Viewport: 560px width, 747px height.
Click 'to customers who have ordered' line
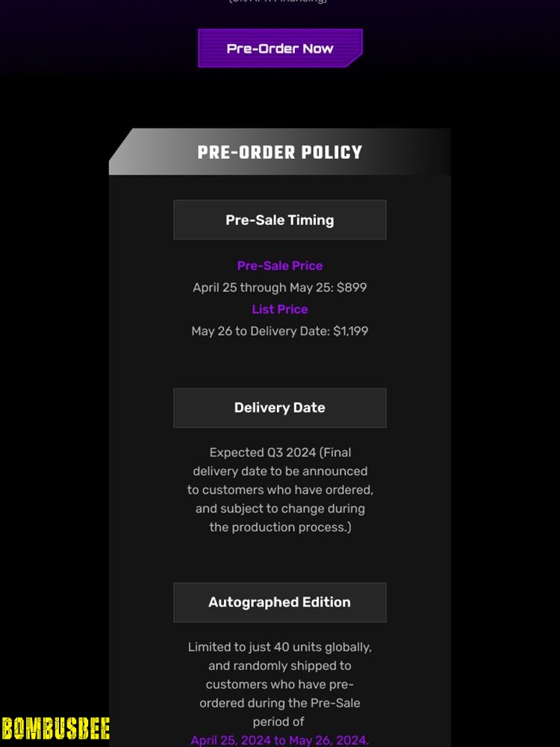pos(280,490)
